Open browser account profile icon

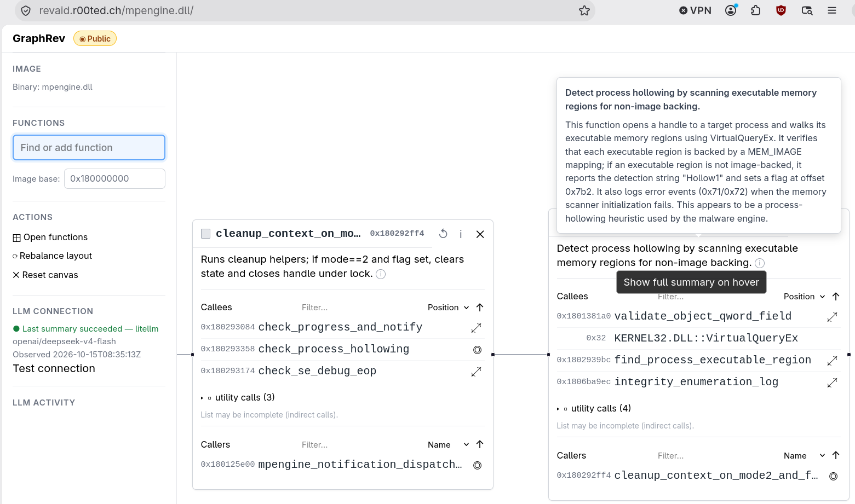(x=731, y=10)
